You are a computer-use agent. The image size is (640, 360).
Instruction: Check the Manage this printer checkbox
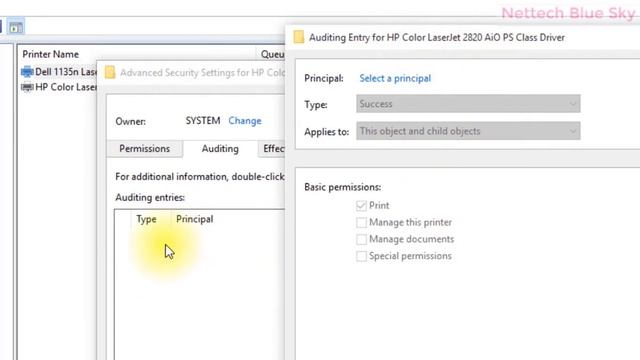361,222
